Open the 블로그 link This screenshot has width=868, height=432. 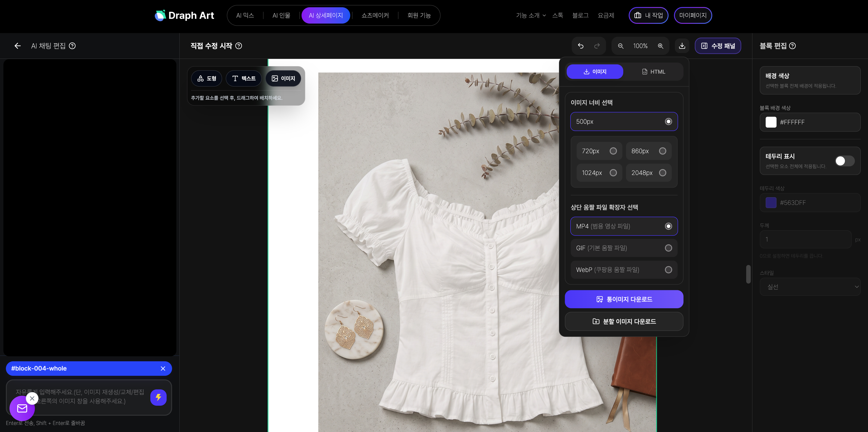(x=580, y=15)
